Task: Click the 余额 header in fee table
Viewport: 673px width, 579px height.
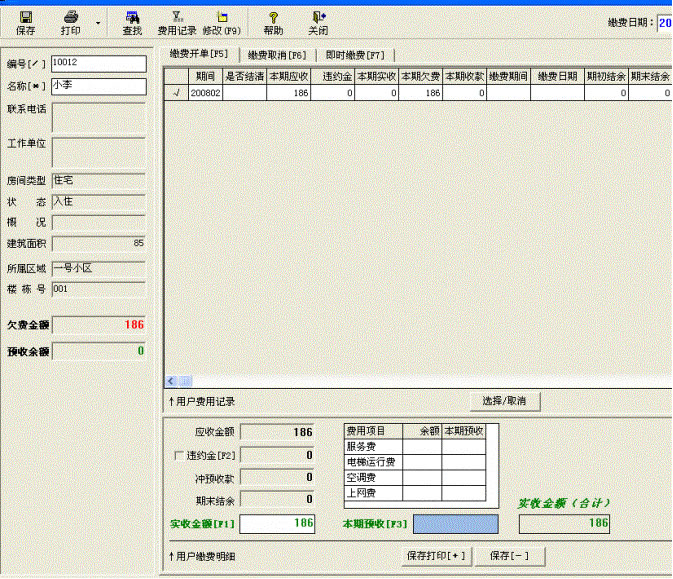Action: (422, 431)
